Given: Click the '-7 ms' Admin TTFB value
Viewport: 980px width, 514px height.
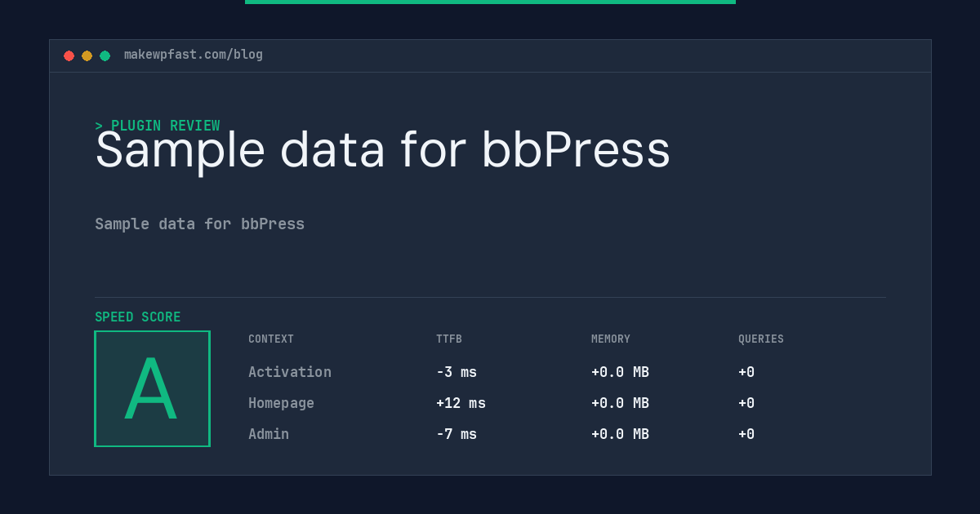Looking at the screenshot, I should (x=457, y=434).
